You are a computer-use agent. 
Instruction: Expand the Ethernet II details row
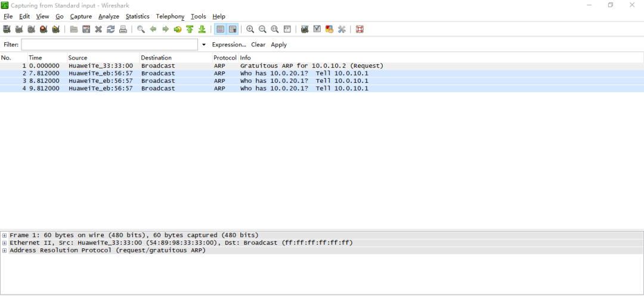(5, 243)
